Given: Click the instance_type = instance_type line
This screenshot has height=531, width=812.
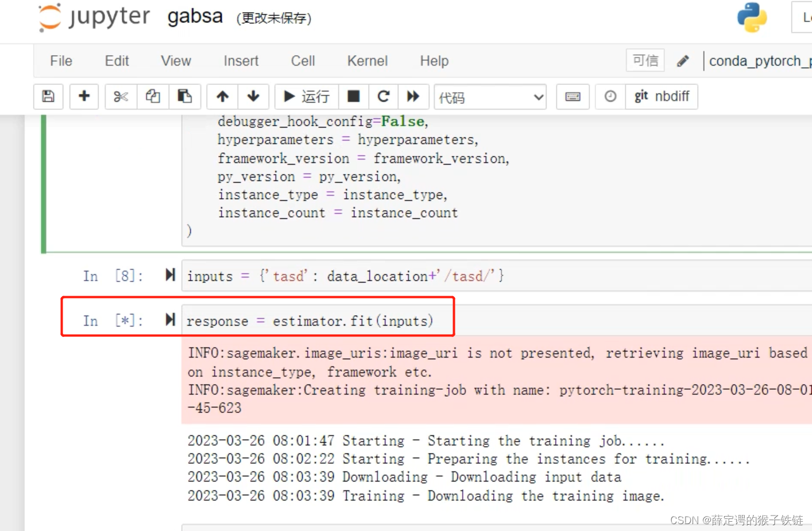Looking at the screenshot, I should (x=332, y=195).
